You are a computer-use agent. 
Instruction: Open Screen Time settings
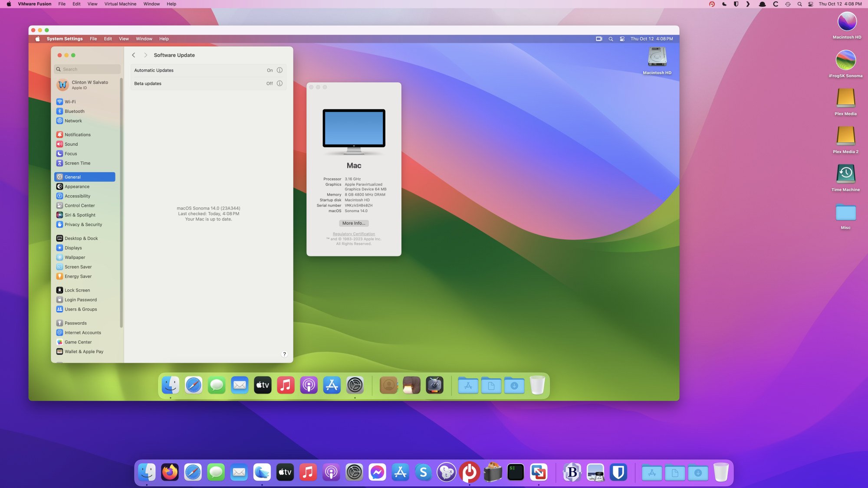point(85,163)
